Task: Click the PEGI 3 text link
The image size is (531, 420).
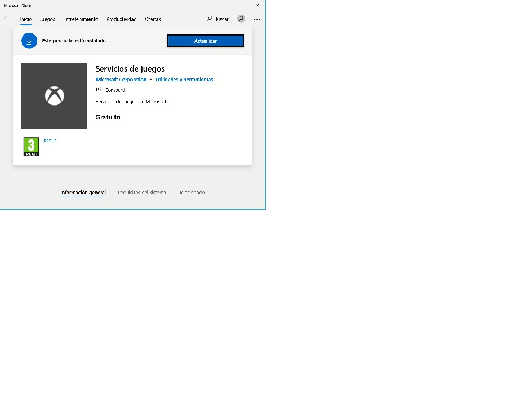Action: click(50, 141)
